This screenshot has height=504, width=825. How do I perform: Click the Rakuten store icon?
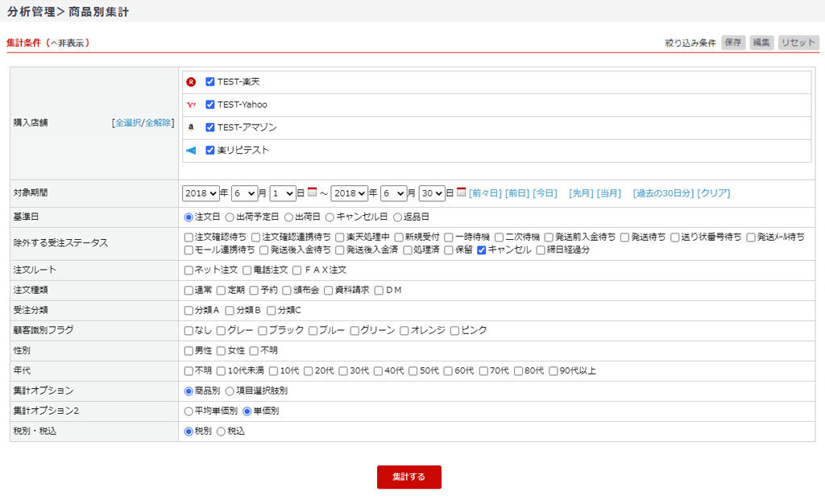click(191, 82)
